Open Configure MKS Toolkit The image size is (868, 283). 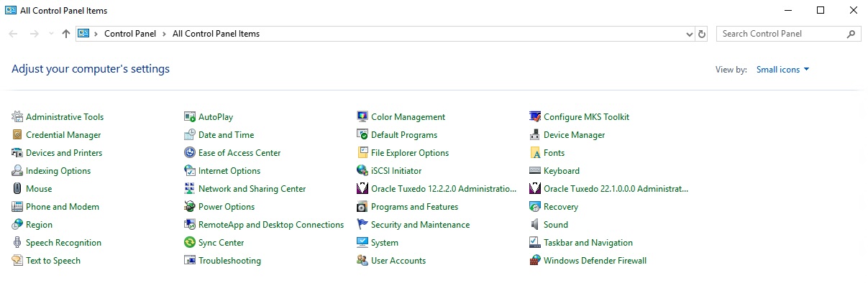pyautogui.click(x=586, y=117)
